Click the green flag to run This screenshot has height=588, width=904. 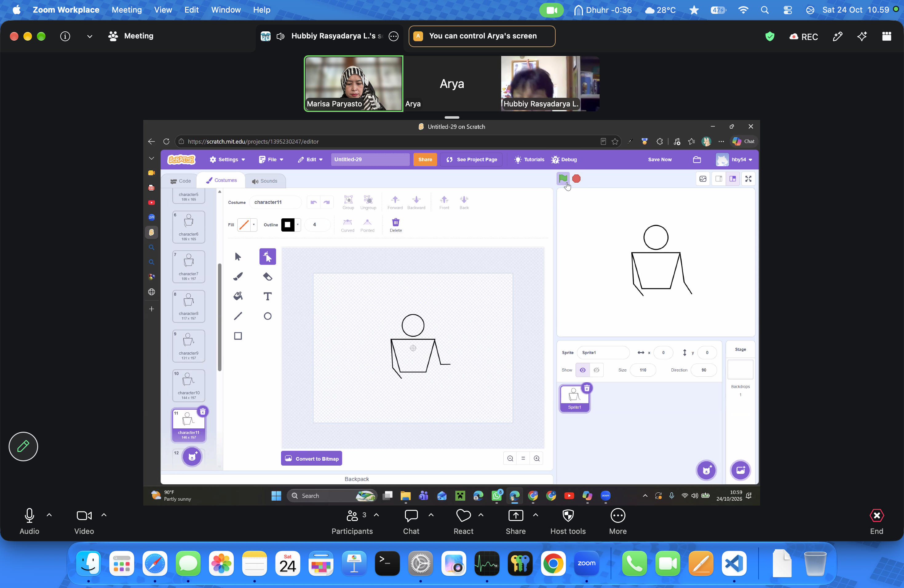pyautogui.click(x=563, y=178)
